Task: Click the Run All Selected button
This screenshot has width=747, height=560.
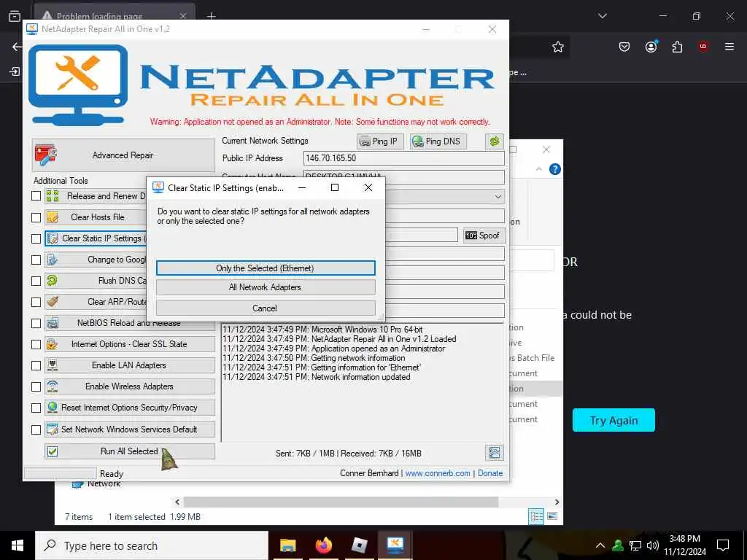Action: 130,451
